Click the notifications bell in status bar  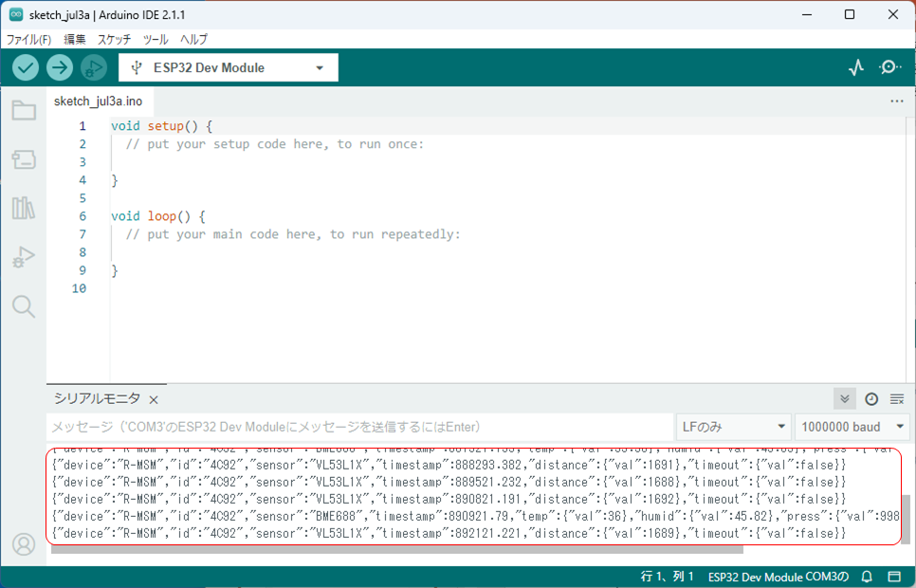[867, 577]
